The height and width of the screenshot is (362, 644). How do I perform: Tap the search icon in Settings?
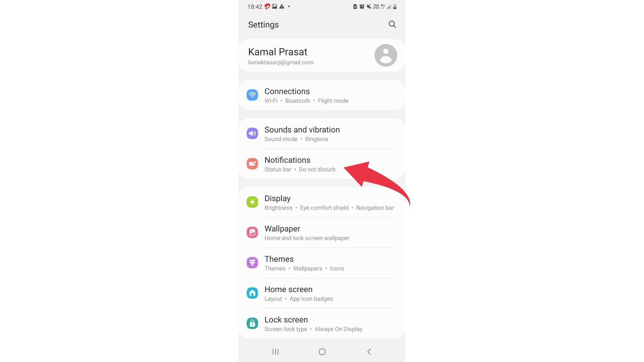click(x=392, y=24)
